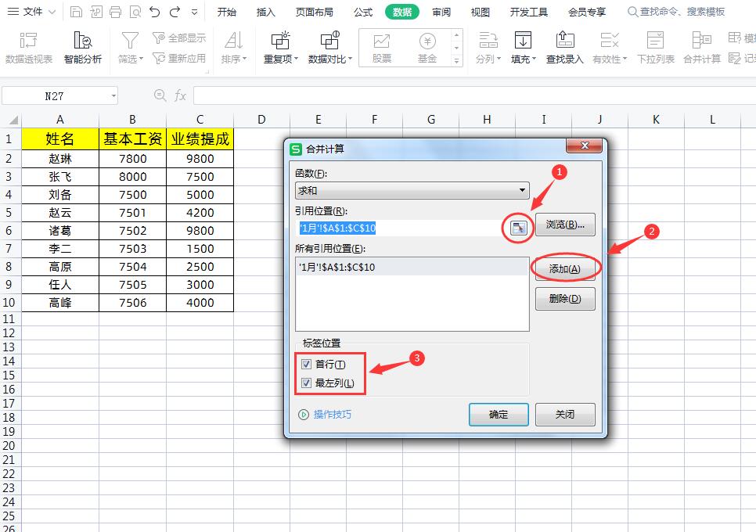This screenshot has height=532, width=756.
Task: Open the quick access customize arrow
Action: point(194,12)
